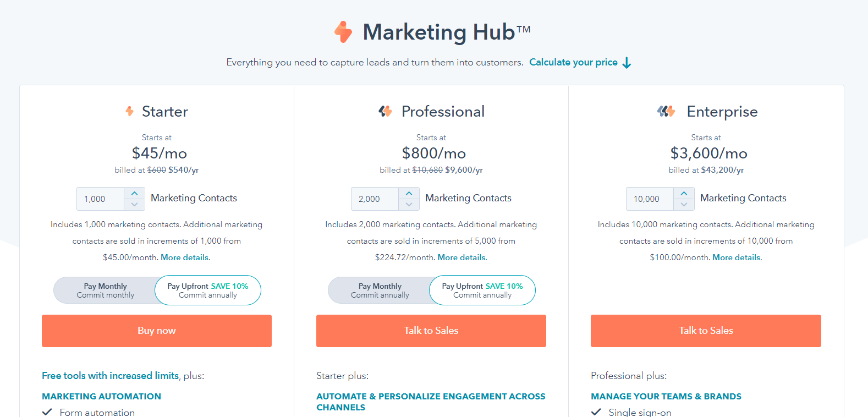Image resolution: width=868 pixels, height=417 pixels.
Task: Increase Professional marketing contacts with up arrow
Action: [409, 194]
